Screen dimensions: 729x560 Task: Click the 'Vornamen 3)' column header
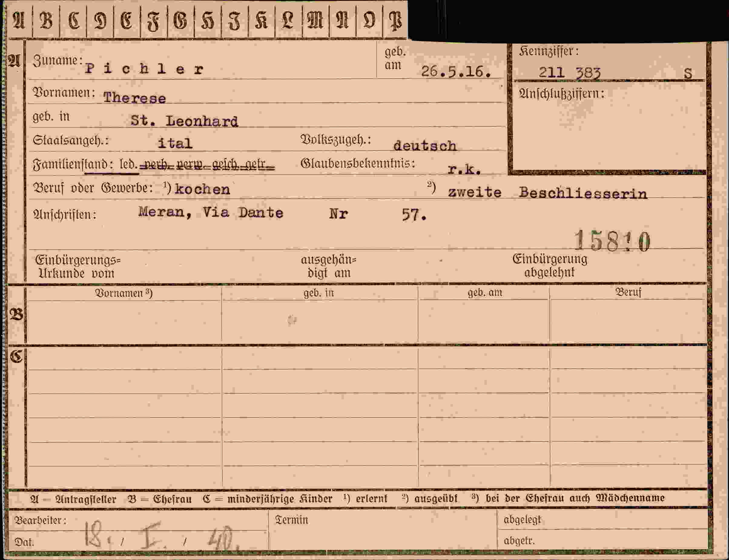coord(124,293)
